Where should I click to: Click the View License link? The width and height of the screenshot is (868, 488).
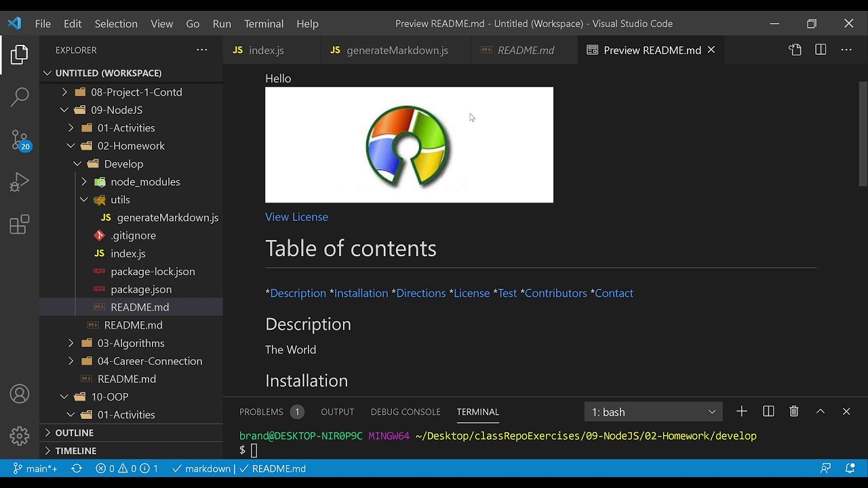[296, 217]
